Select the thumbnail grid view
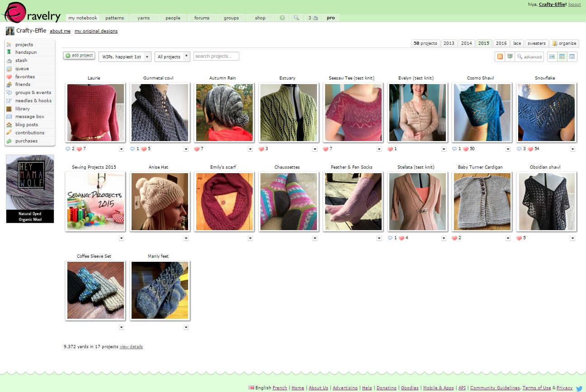586x392 pixels. coord(562,57)
